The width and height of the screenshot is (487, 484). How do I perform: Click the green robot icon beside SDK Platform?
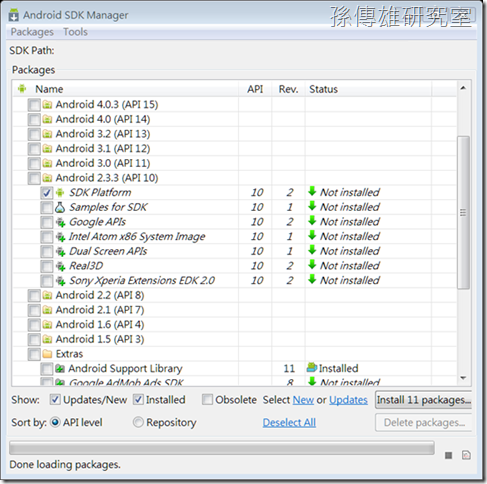click(60, 193)
